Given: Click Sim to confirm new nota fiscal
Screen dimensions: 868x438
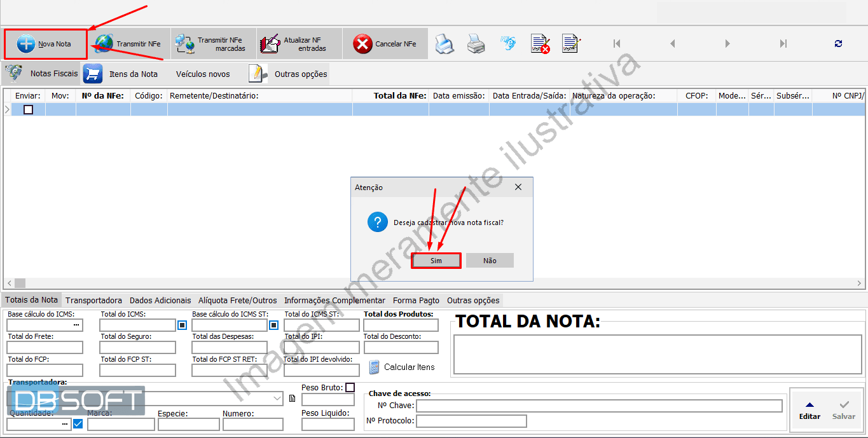Looking at the screenshot, I should [x=436, y=260].
